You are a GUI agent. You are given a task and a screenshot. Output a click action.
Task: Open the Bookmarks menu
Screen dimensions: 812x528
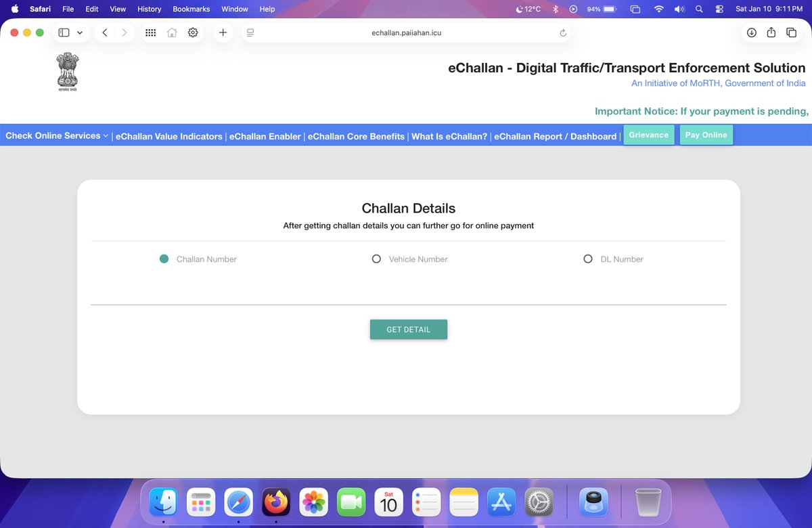191,9
